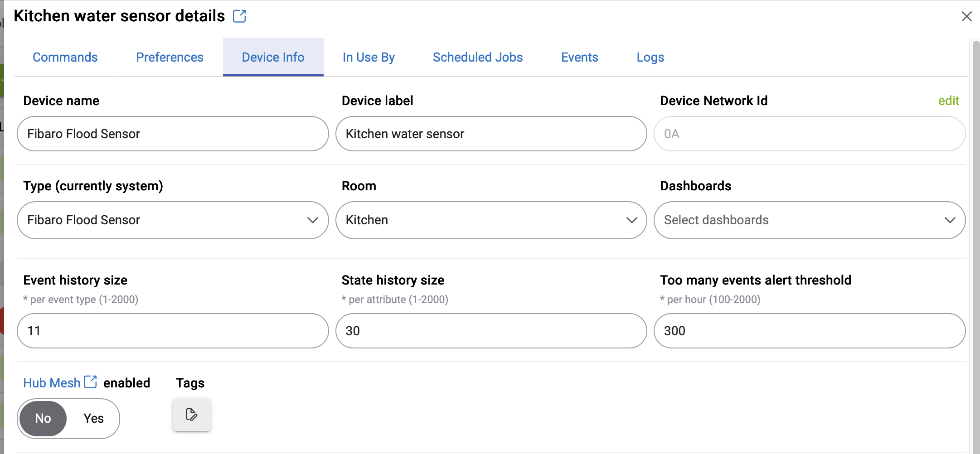980x454 pixels.
Task: Go to the In Use By tab
Action: [369, 57]
